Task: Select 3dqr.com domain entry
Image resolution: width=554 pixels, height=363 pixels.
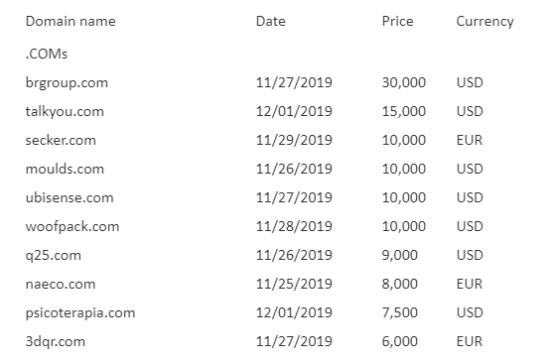Action: coord(55,342)
